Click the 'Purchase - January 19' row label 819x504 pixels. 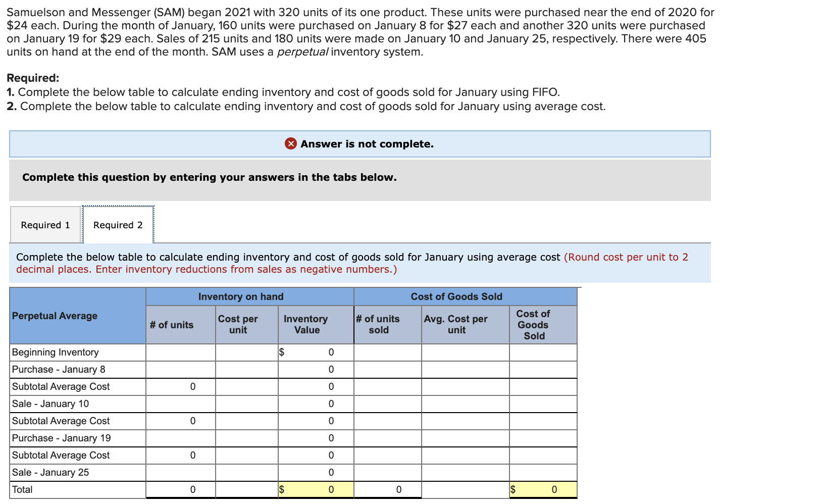[x=62, y=438]
